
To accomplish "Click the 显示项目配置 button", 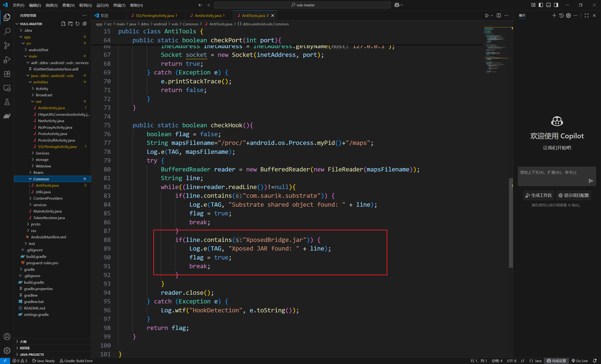I will click(x=573, y=195).
